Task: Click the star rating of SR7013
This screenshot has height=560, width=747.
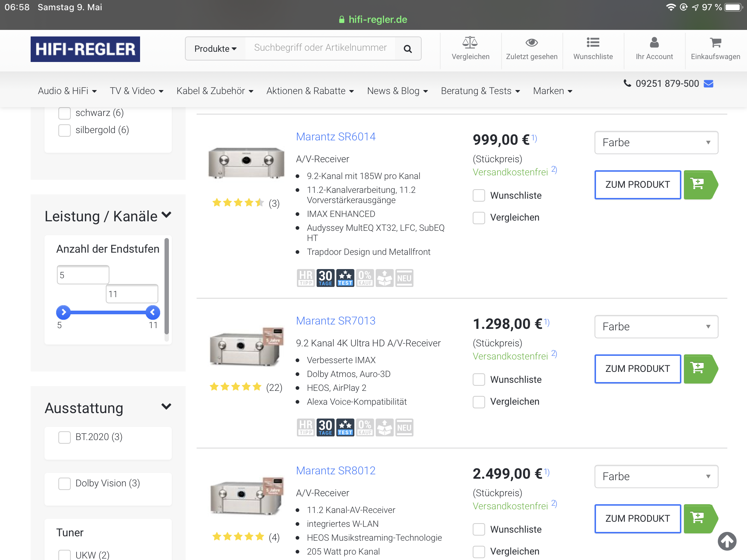Action: point(236,387)
